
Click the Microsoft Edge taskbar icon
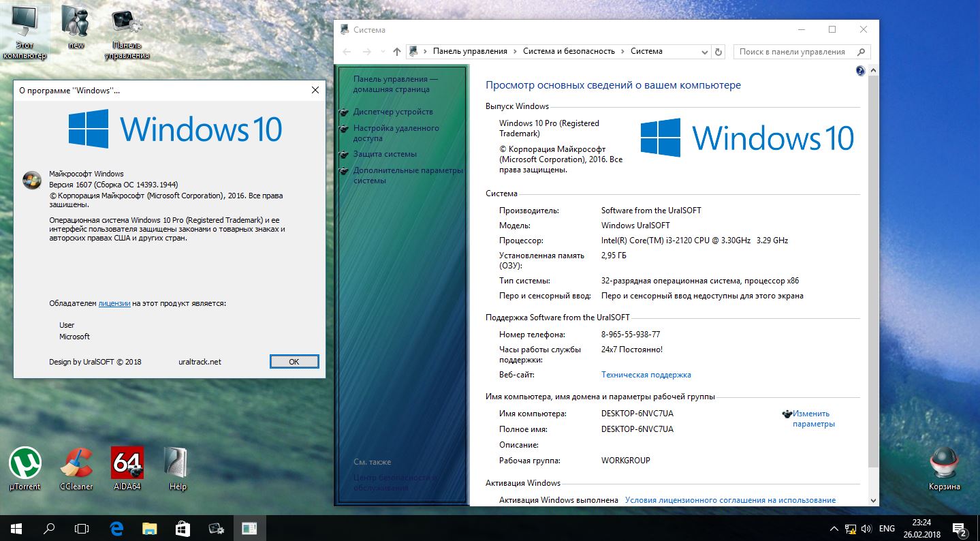tap(116, 528)
